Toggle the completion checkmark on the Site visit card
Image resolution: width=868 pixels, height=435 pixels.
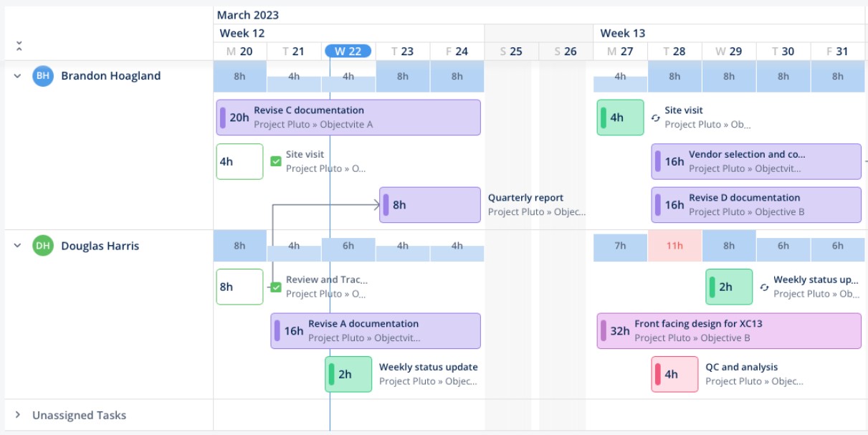275,162
